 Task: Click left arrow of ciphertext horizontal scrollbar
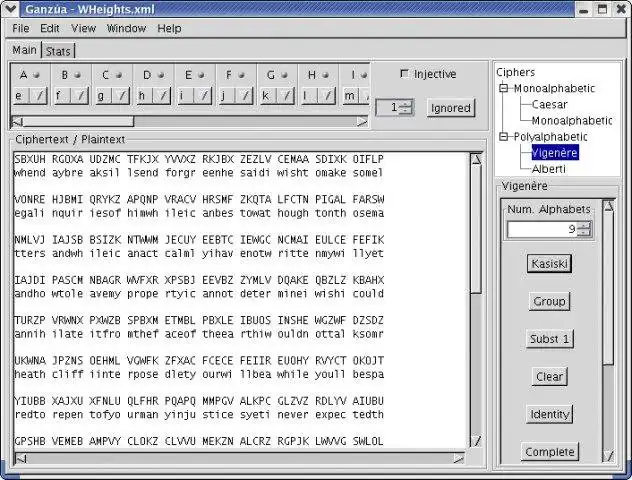(x=21, y=458)
